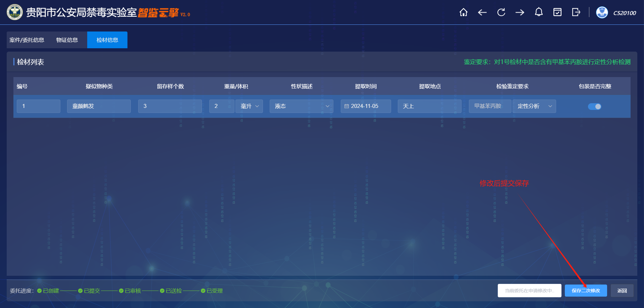644x308 pixels.
Task: Refresh the page using reload icon
Action: (x=501, y=12)
